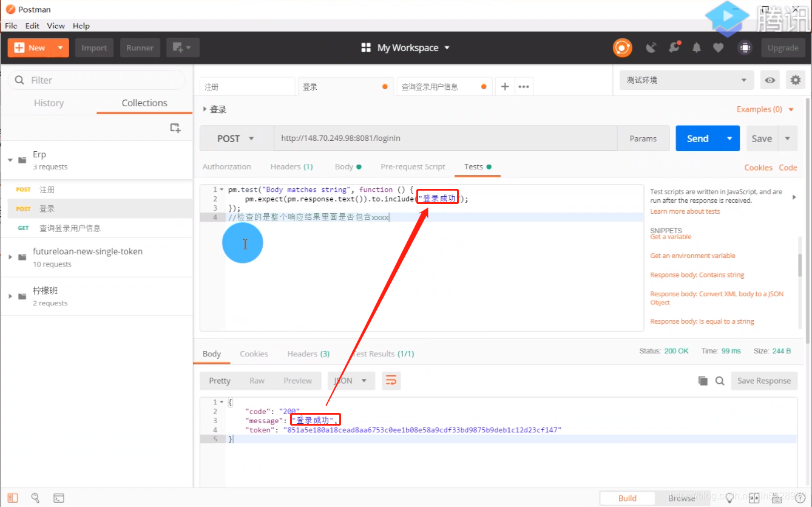Open the Runner
The width and height of the screenshot is (812, 507).
140,48
